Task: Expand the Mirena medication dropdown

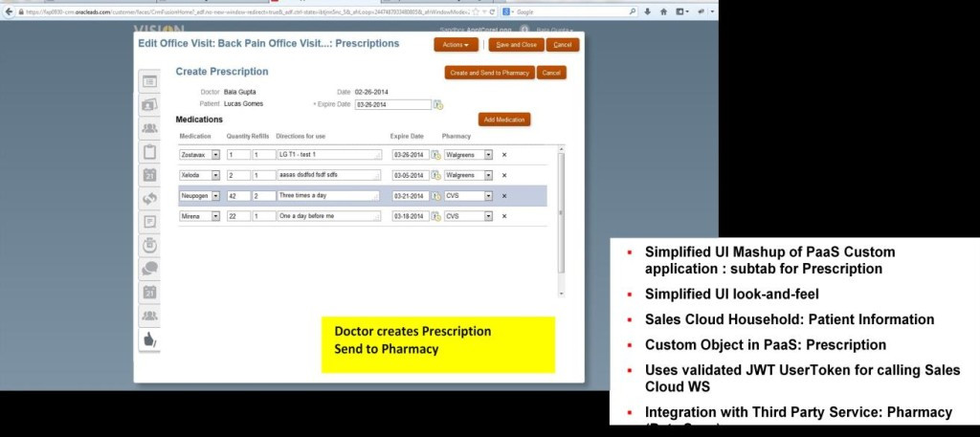Action: point(215,216)
